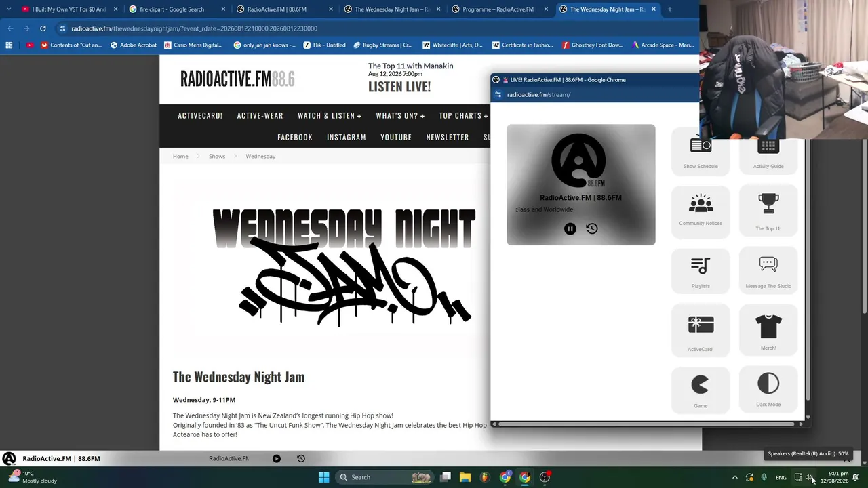Click the speaker volume icon in tray
Screen dimensions: 868x488
(x=810, y=477)
